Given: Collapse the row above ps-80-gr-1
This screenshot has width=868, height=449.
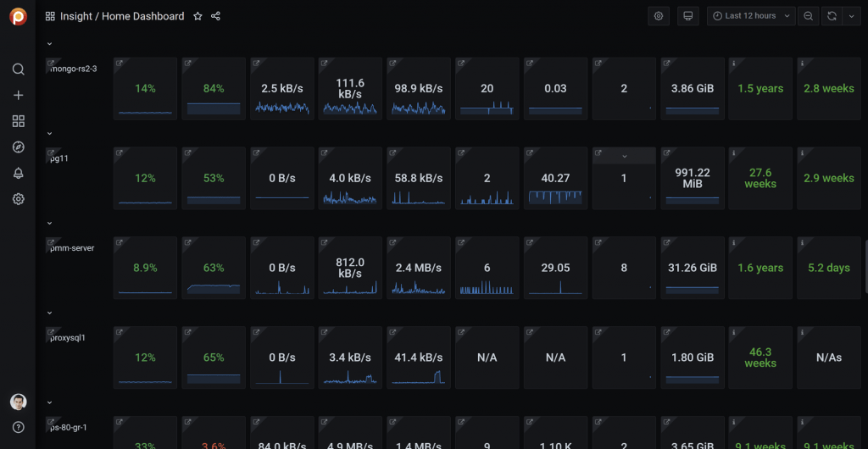Looking at the screenshot, I should point(49,402).
